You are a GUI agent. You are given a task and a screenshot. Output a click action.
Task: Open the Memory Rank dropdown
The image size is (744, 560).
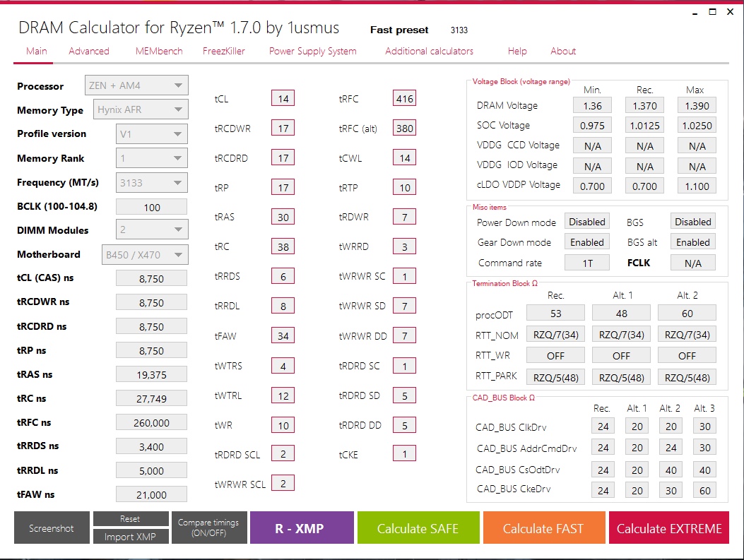[x=152, y=158]
